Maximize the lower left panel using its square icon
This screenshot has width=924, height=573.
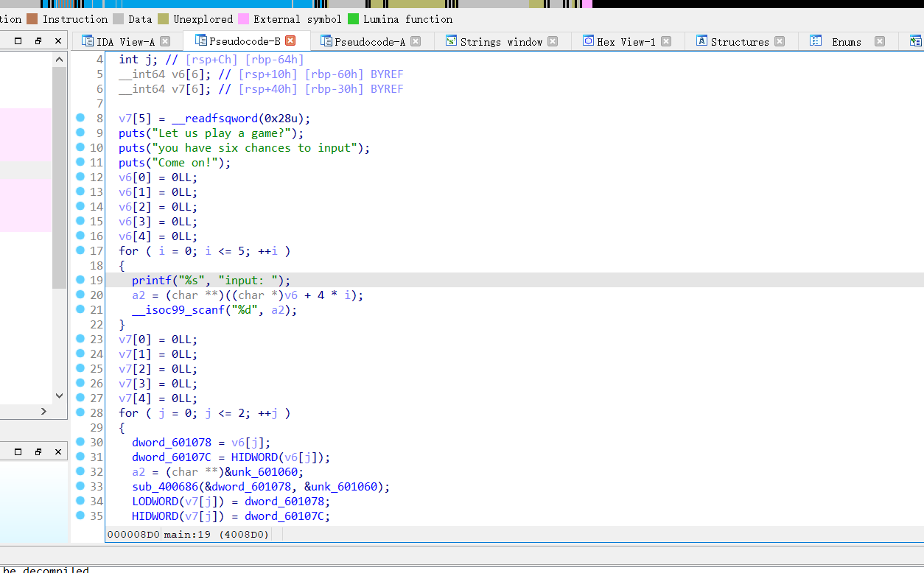pos(18,451)
